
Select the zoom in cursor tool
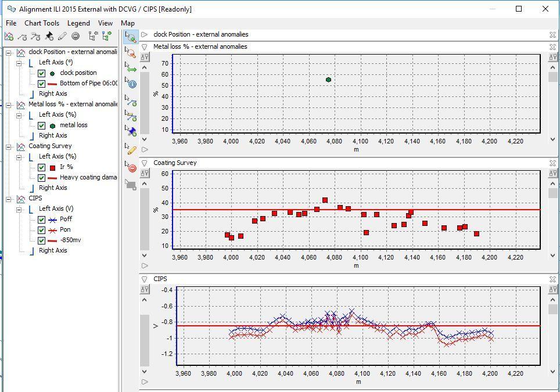coord(131,37)
